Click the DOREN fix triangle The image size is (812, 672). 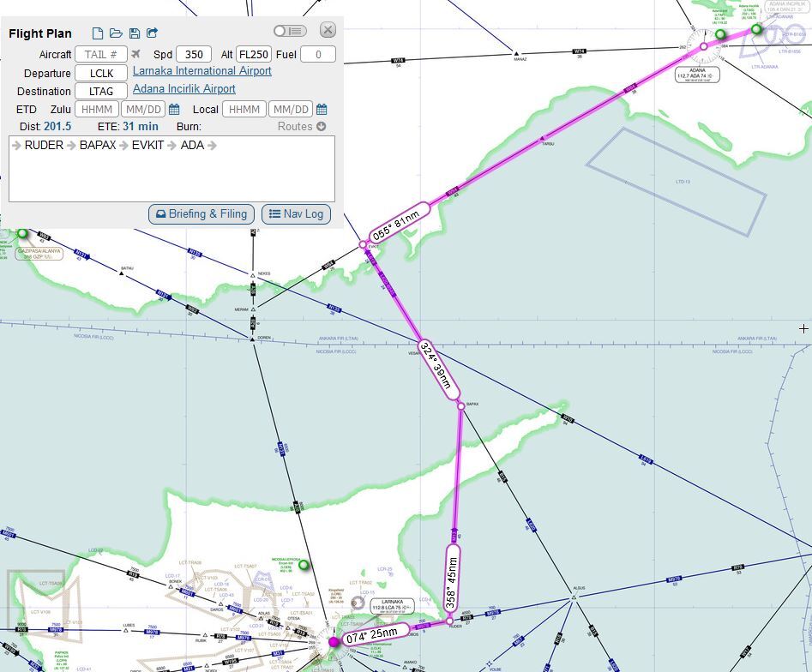click(x=252, y=339)
